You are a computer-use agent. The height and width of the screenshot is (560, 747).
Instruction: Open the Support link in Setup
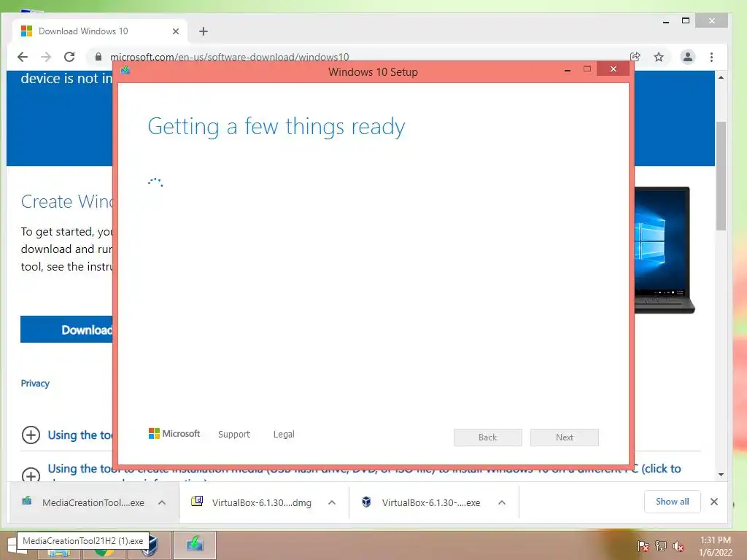click(x=234, y=435)
